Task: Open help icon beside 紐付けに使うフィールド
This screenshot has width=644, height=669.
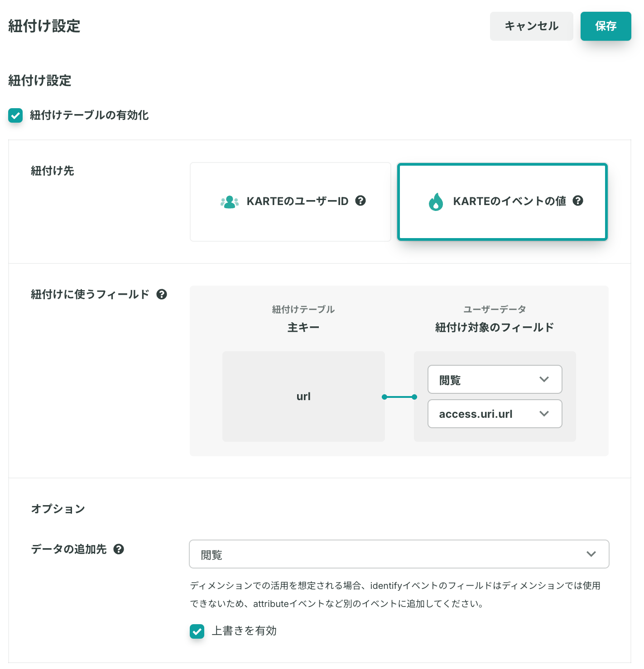Action: point(162,294)
